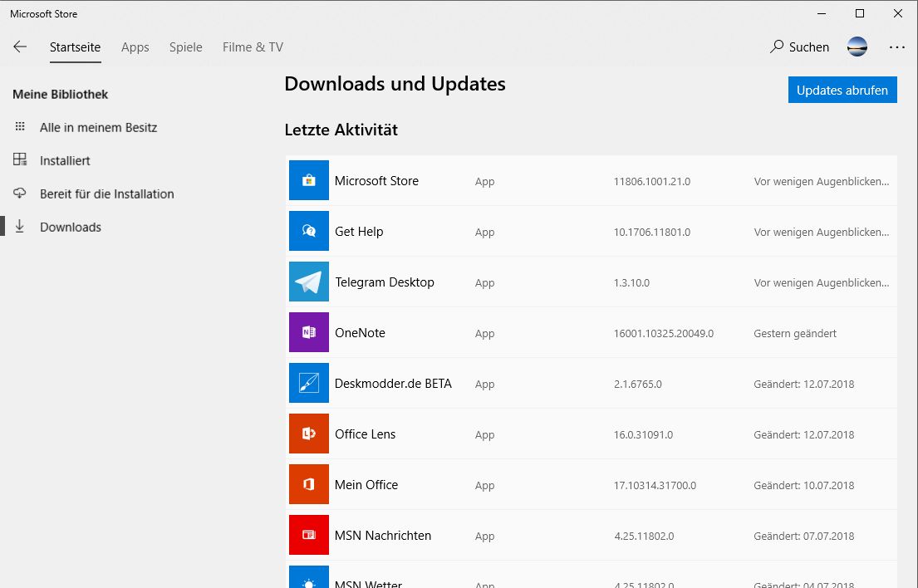
Task: Click the Telegram Desktop app name
Action: point(385,282)
